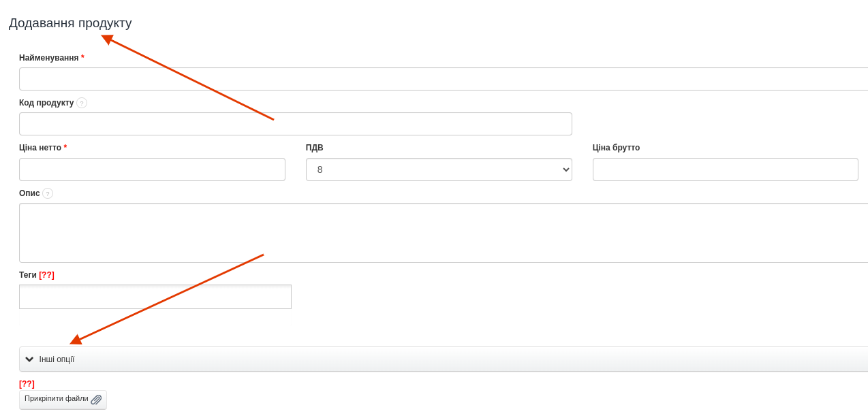Focus the Найменування text field
Viewport: 868px width, 420px height.
point(443,79)
